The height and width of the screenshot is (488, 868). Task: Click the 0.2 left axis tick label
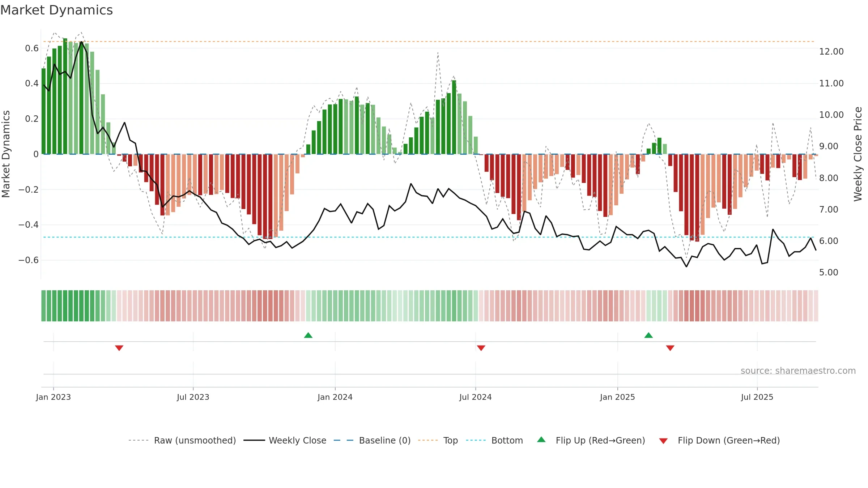(x=32, y=119)
